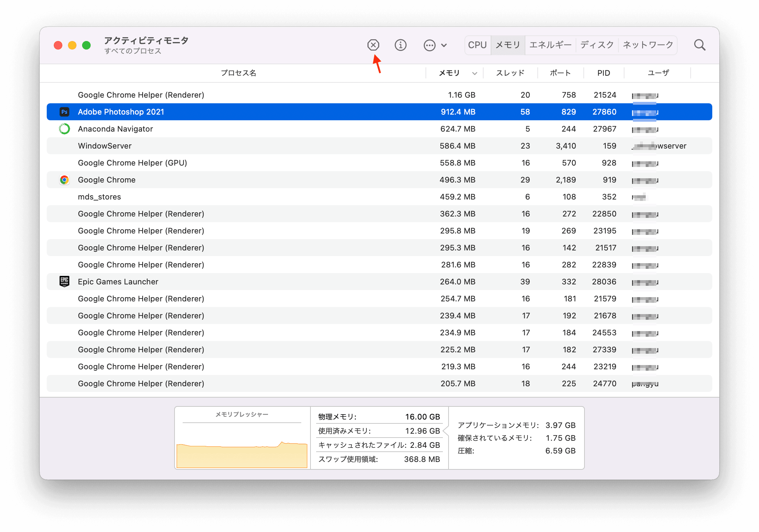Viewport: 759px width, 532px height.
Task: Select Chrome Helper Renderer with PID 24553
Action: pos(379,332)
